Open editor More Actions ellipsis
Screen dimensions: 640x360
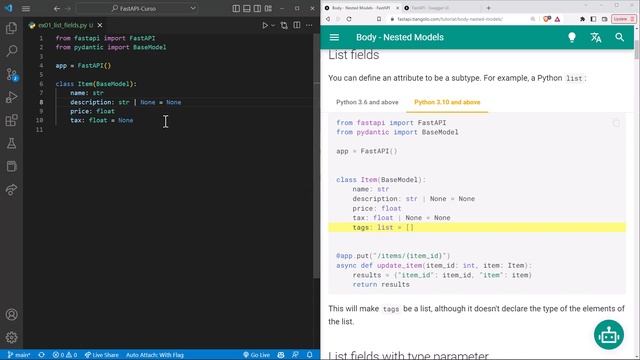point(309,25)
